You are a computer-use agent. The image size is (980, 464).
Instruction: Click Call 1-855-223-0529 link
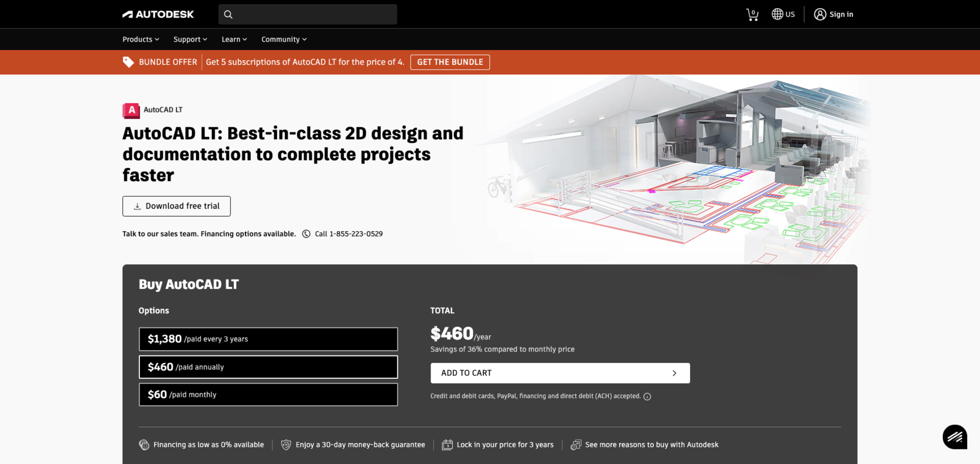click(349, 234)
